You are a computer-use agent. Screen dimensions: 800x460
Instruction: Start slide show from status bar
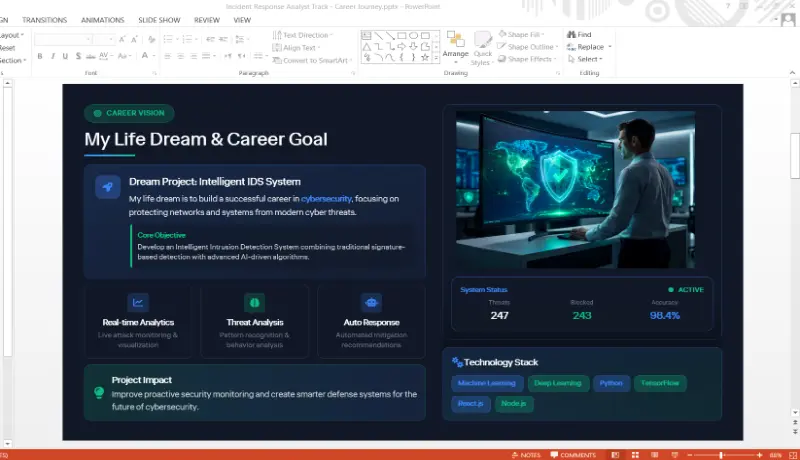coord(674,455)
